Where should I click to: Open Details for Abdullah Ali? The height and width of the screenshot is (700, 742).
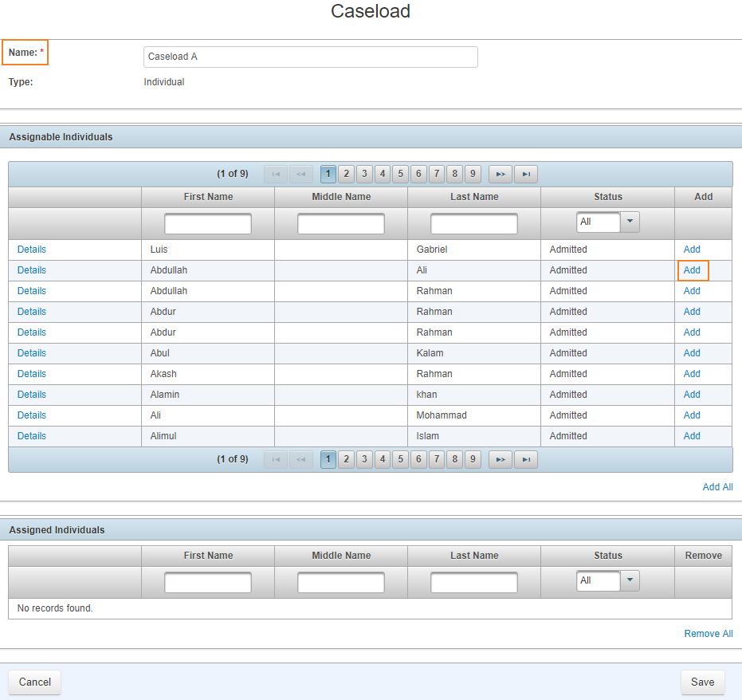pos(32,270)
